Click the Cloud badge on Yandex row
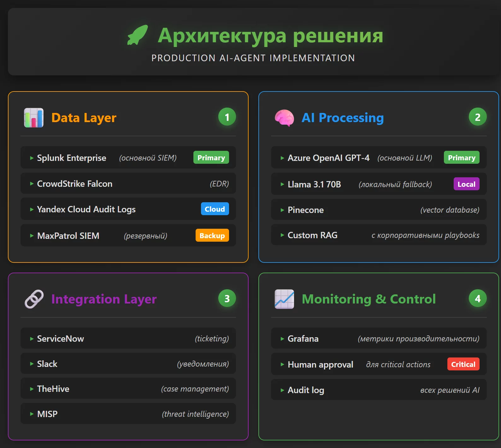This screenshot has height=448, width=501. tap(215, 209)
